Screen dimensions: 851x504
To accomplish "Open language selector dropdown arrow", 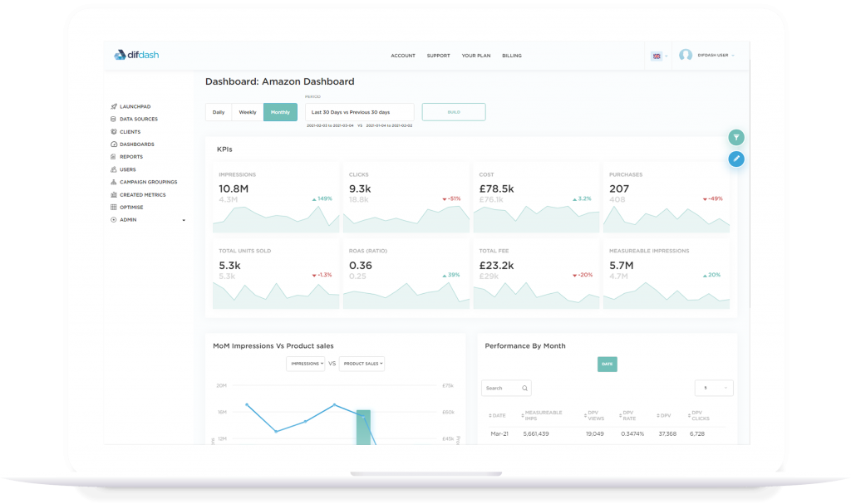I will tap(667, 56).
